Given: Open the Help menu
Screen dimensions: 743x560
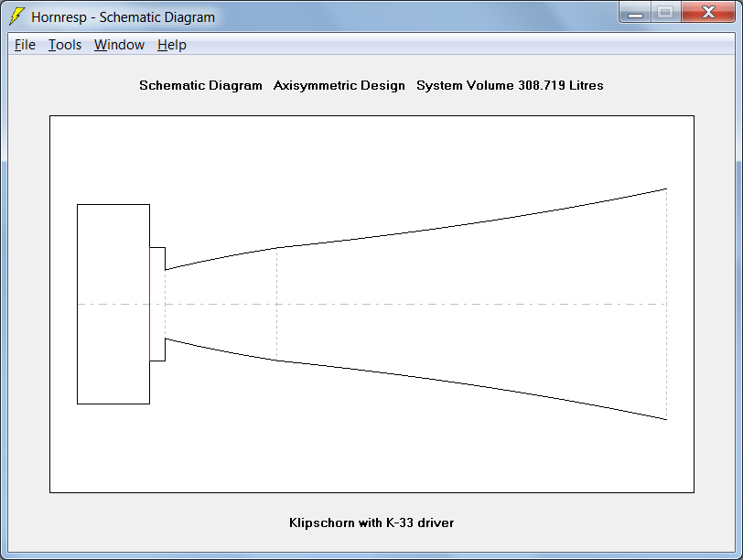Looking at the screenshot, I should [x=171, y=45].
